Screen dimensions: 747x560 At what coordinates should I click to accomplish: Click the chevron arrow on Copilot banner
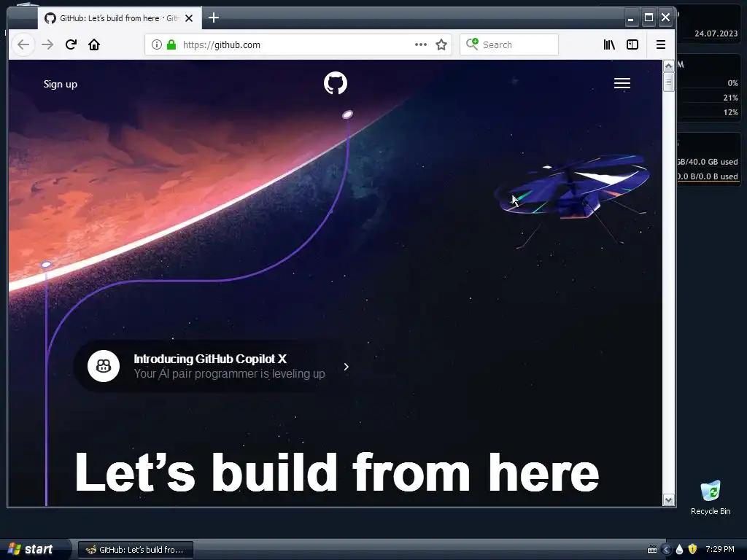tap(347, 367)
